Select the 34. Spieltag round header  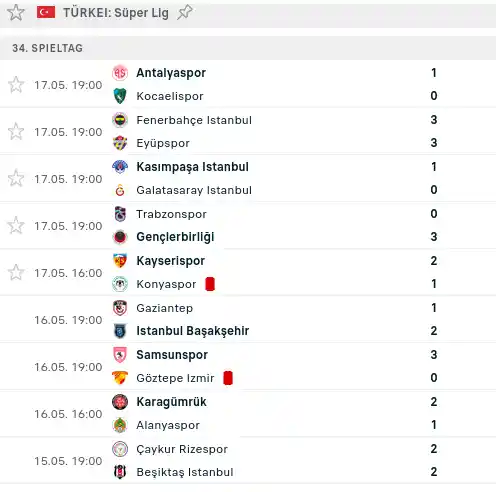[x=248, y=48]
